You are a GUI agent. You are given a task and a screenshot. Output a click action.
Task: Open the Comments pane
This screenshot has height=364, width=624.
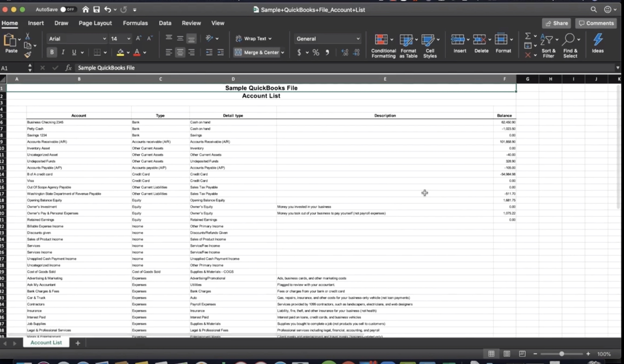(x=596, y=23)
